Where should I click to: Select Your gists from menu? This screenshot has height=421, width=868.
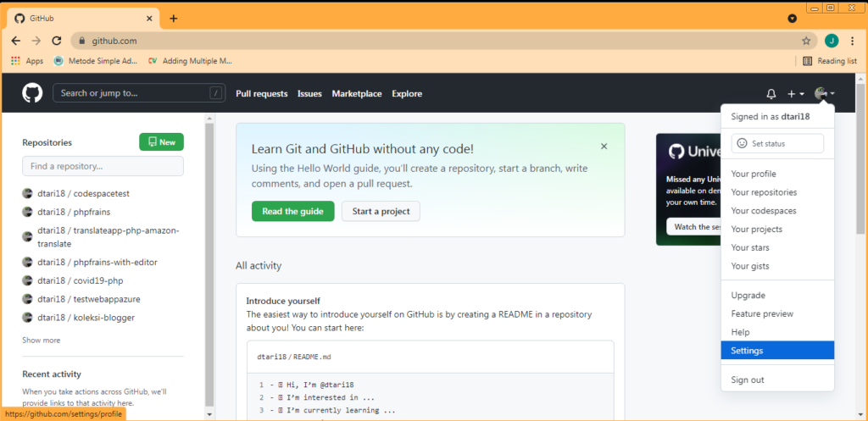coord(777,266)
